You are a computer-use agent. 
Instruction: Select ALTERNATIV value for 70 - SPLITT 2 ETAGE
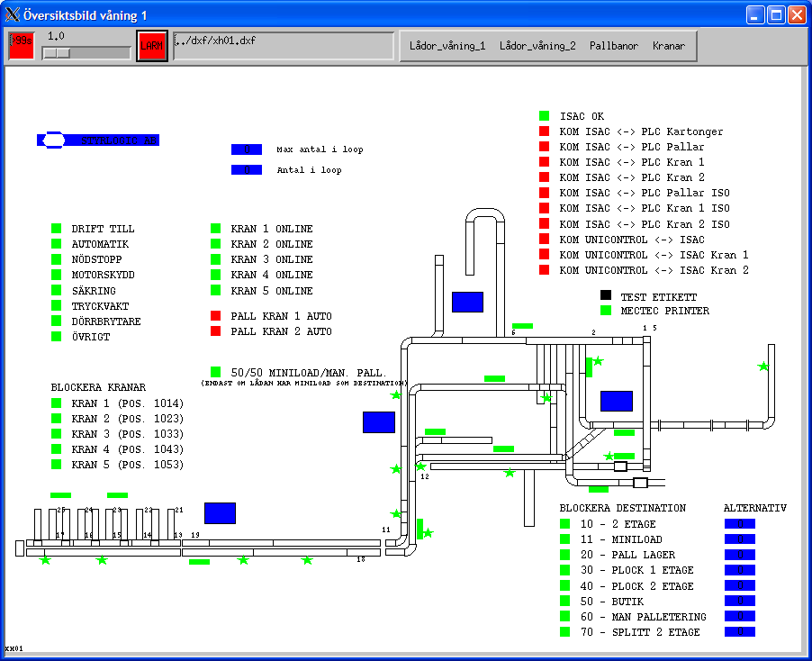[x=739, y=631]
